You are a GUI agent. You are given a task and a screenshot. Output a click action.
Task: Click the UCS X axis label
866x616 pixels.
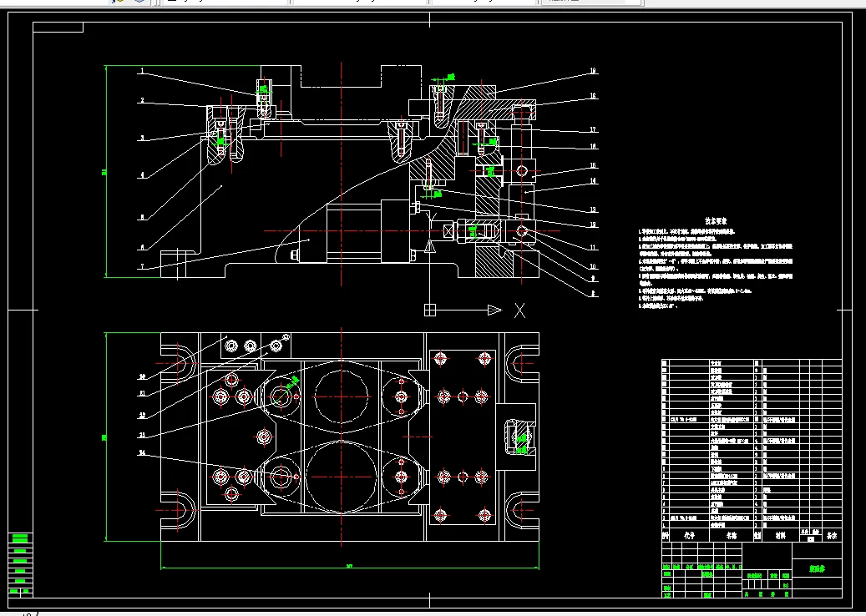pyautogui.click(x=519, y=311)
